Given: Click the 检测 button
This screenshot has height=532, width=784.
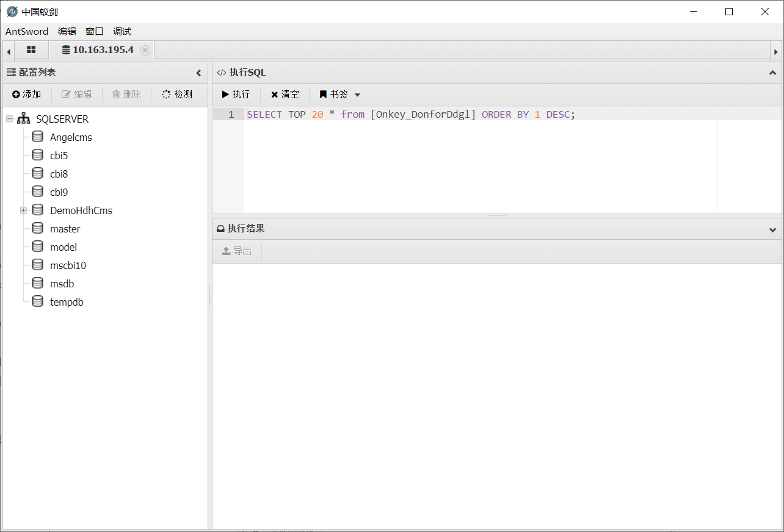Looking at the screenshot, I should (x=177, y=94).
